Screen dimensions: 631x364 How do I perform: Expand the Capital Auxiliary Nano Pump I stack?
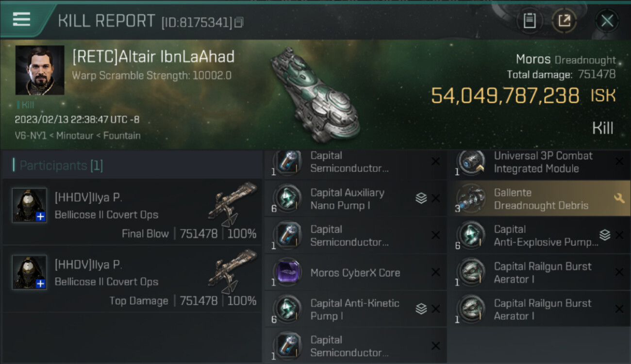(x=421, y=198)
